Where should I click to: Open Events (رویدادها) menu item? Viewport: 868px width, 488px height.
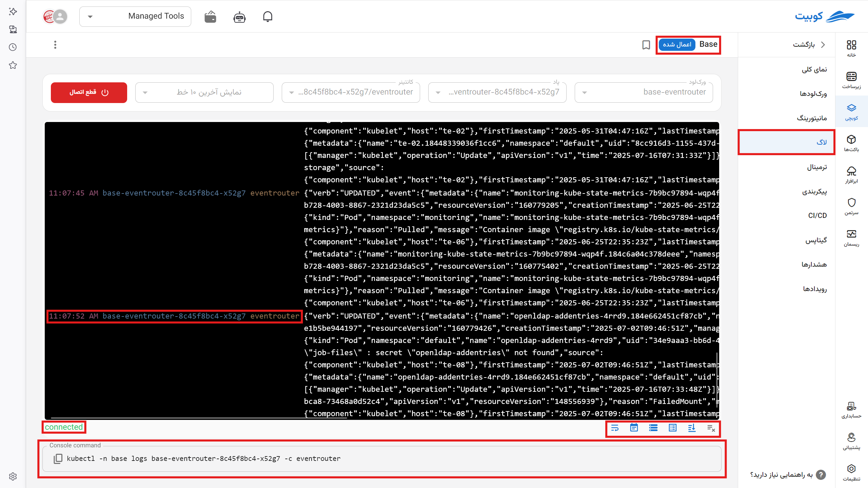(787, 289)
